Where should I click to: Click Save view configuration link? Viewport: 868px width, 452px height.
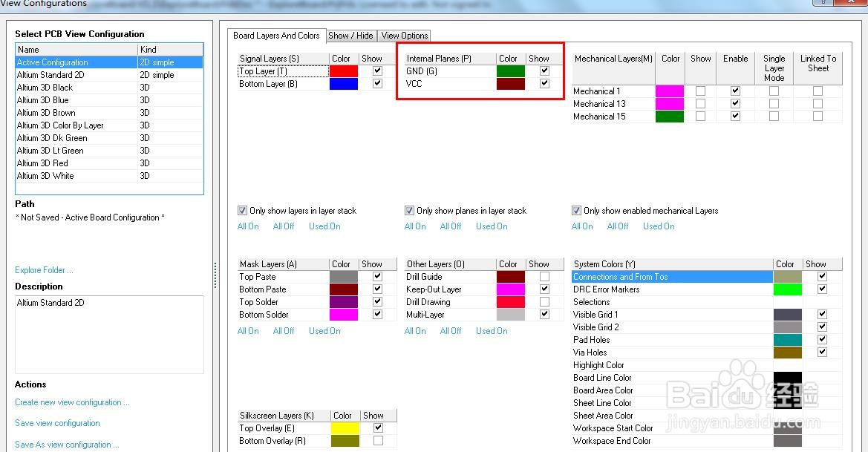coord(58,423)
